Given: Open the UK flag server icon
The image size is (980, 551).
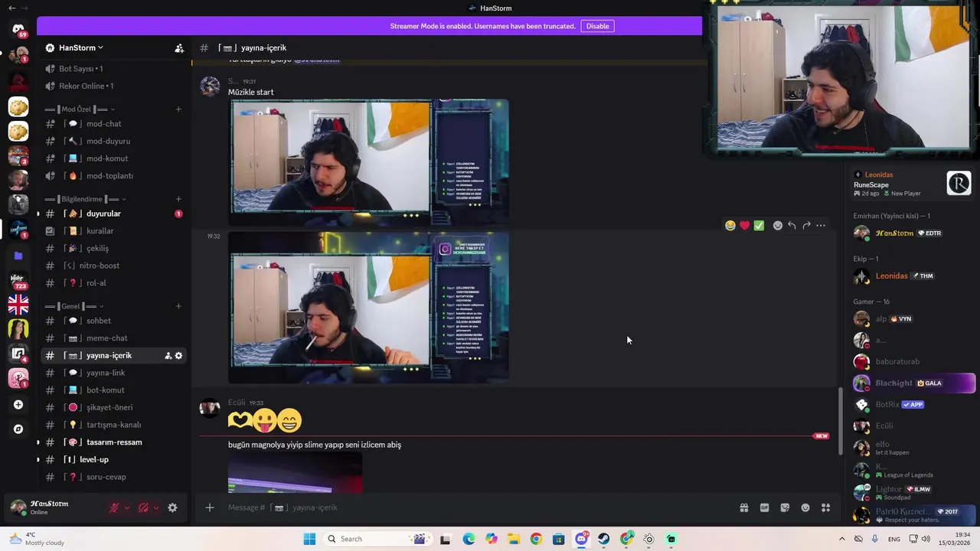Looking at the screenshot, I should point(18,305).
